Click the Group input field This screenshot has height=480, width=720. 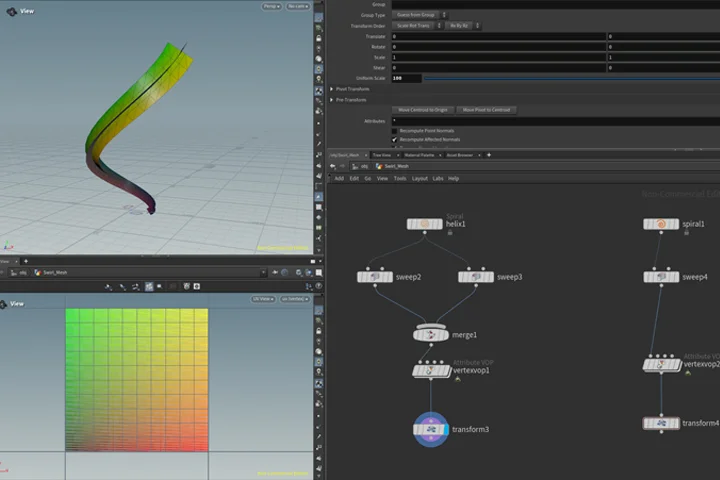(x=556, y=5)
